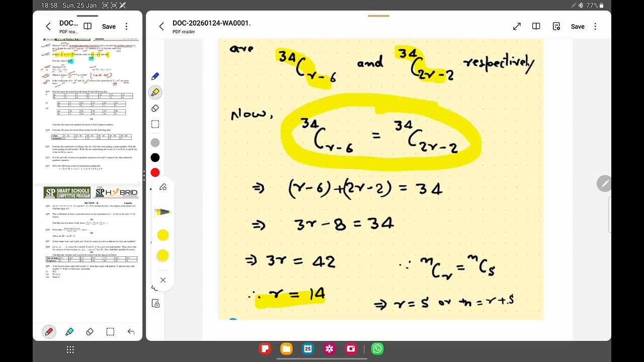Screen dimensions: 644x362
Task: Go back in DOC-20260124-WA0001 window
Action: point(161,27)
